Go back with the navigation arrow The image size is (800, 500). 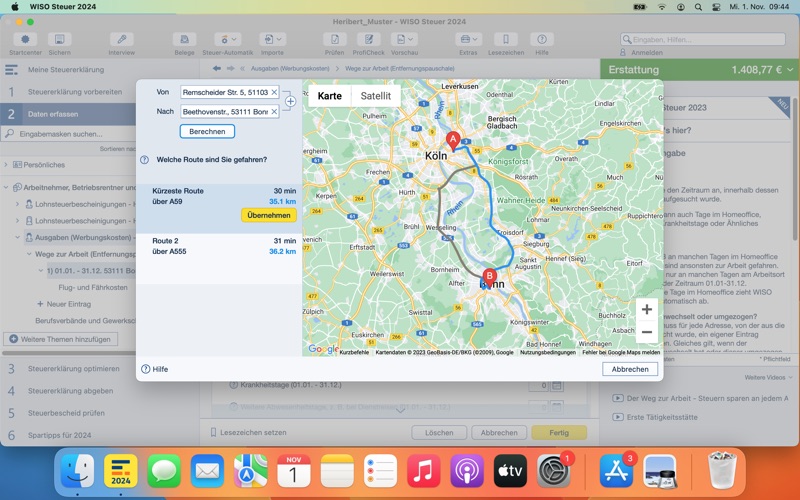[217, 68]
